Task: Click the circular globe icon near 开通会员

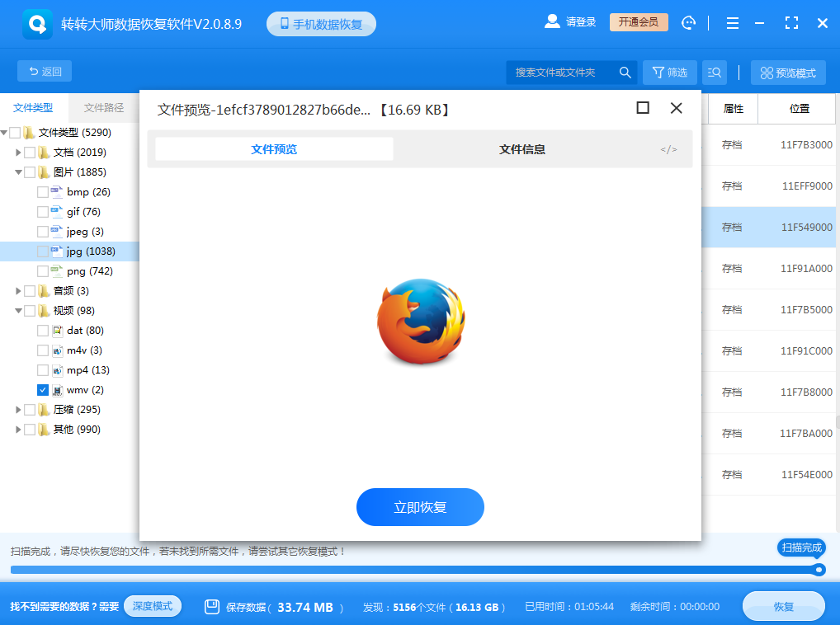Action: pyautogui.click(x=689, y=22)
